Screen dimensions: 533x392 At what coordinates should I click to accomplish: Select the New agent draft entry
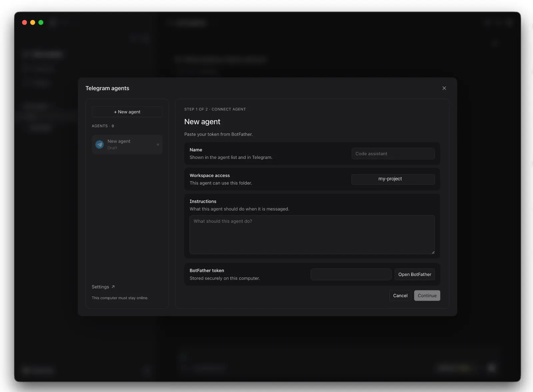point(127,144)
